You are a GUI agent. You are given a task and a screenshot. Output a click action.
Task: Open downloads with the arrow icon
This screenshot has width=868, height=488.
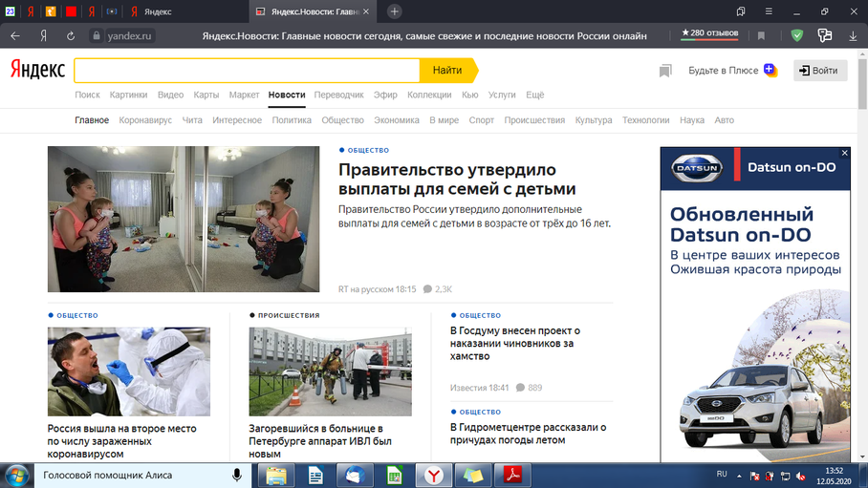pos(853,36)
